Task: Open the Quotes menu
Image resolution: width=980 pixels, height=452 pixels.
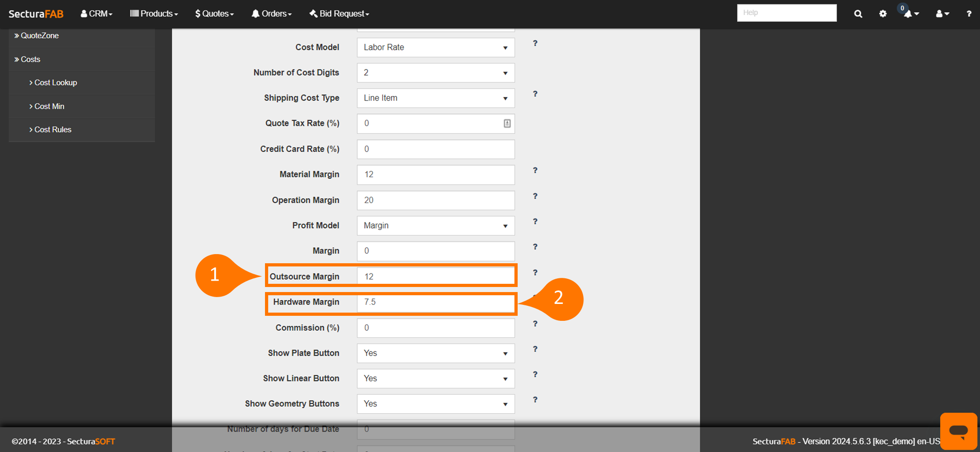Action: [x=214, y=14]
